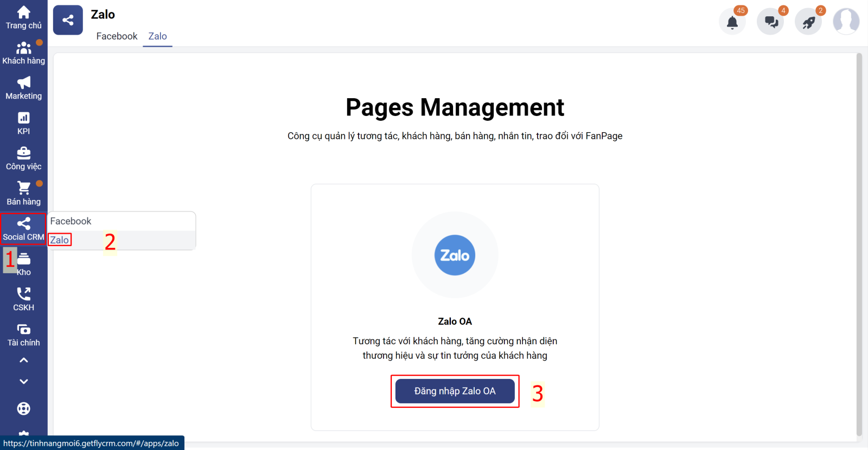
Task: Open the Social CRM module
Action: (x=23, y=229)
